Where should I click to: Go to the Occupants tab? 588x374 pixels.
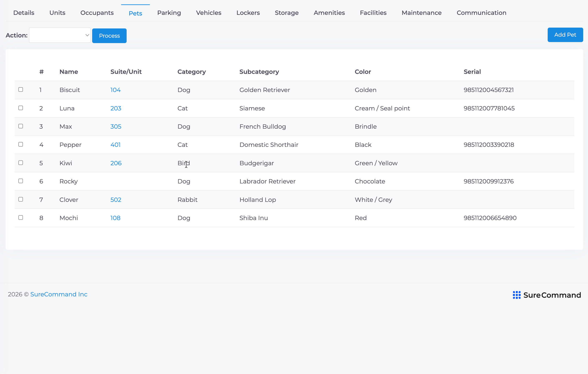pyautogui.click(x=97, y=13)
